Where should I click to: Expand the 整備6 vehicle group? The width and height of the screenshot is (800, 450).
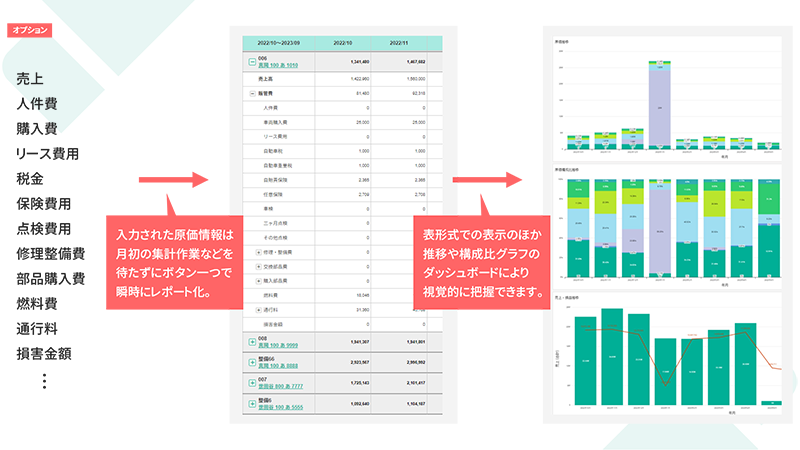click(x=250, y=405)
